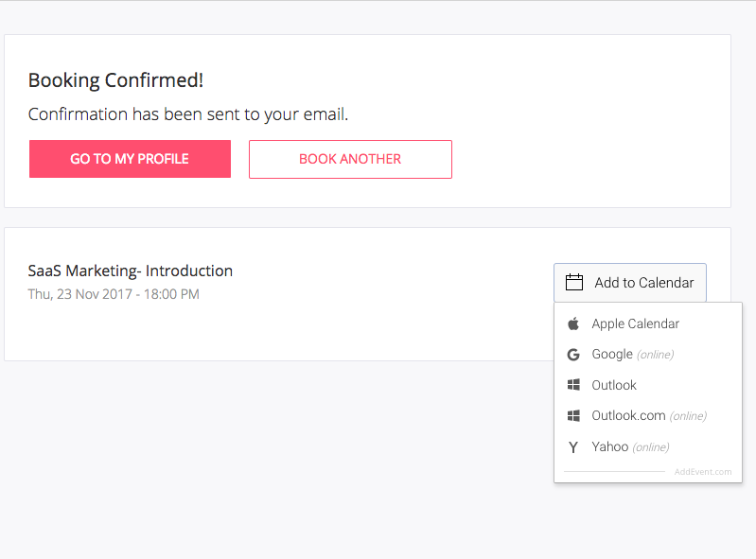Click the Yahoo 'Y' logo icon
The width and height of the screenshot is (756, 559).
click(x=573, y=447)
